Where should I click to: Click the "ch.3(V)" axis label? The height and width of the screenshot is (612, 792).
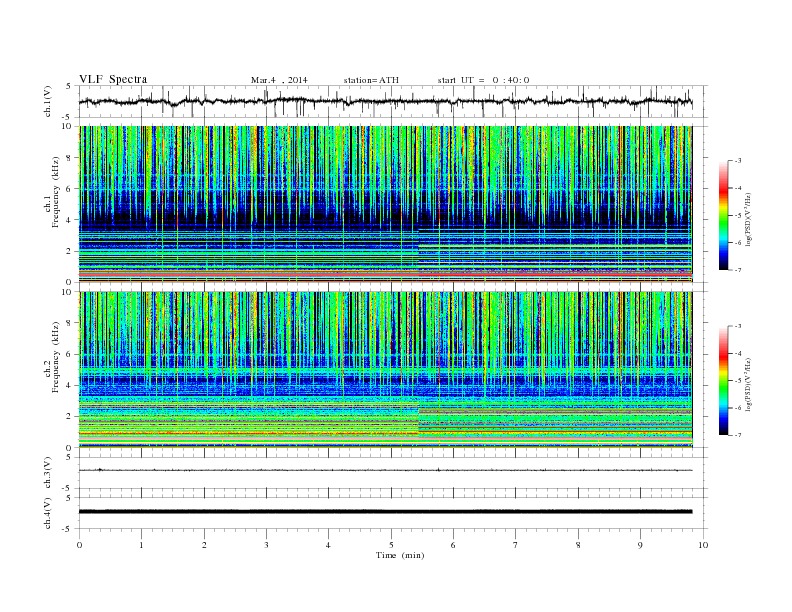tap(47, 473)
